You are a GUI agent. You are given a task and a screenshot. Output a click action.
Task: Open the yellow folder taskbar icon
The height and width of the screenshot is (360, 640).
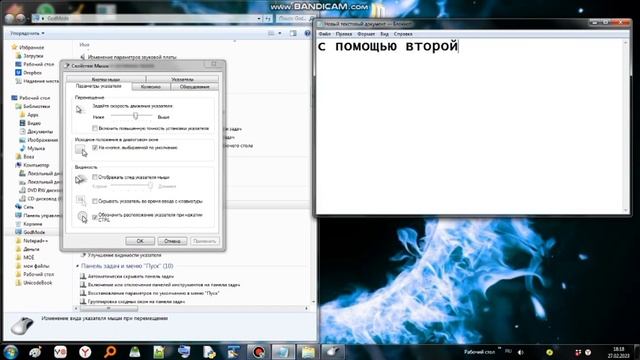(308, 351)
